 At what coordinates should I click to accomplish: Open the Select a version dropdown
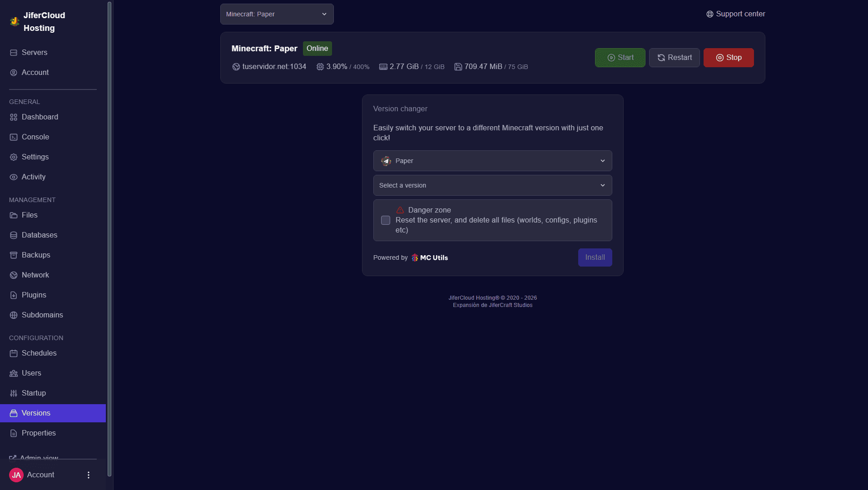(493, 185)
